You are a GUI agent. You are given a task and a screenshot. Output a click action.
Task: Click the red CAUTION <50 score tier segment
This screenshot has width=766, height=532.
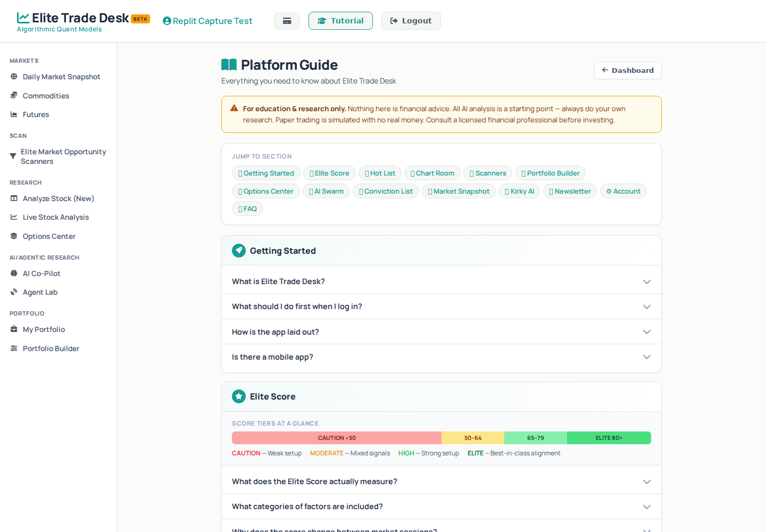(x=337, y=438)
